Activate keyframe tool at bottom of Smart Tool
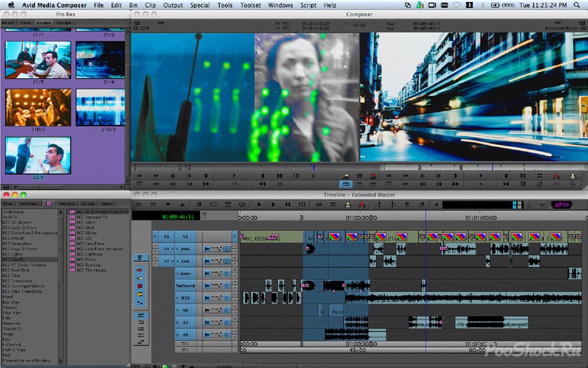Screen dimensions: 588x368 pyautogui.click(x=140, y=303)
